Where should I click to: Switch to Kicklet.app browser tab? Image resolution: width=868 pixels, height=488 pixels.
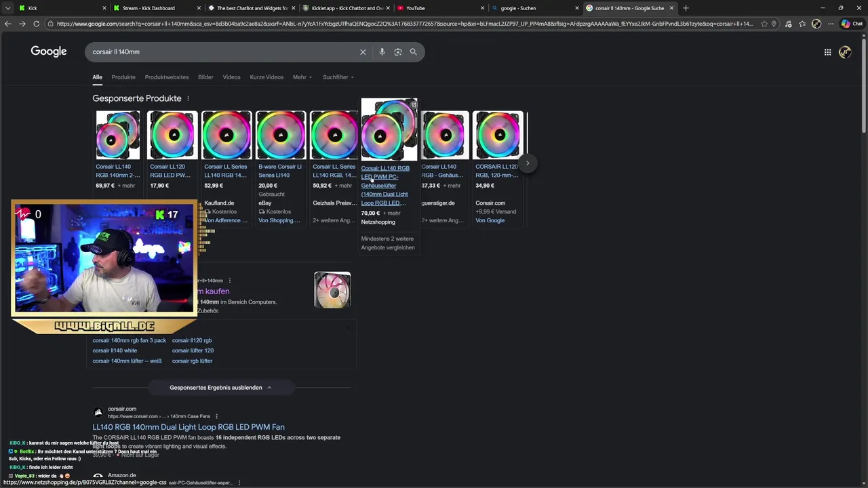click(346, 8)
